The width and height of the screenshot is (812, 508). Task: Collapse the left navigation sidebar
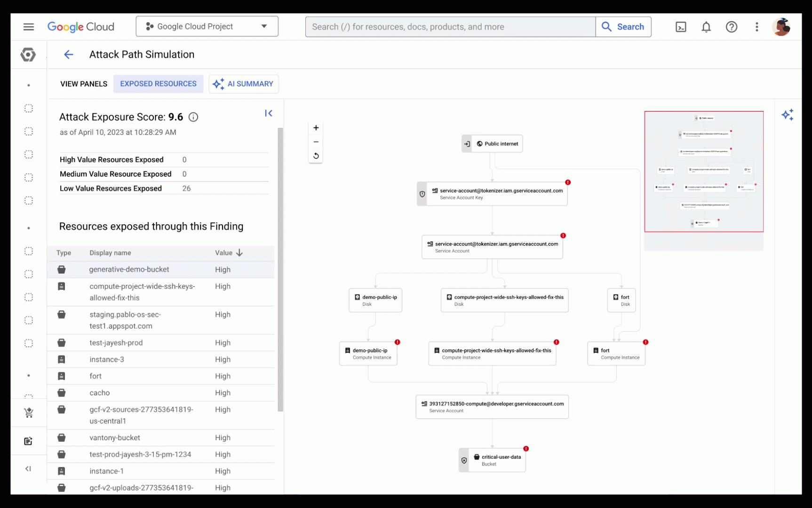click(x=28, y=468)
